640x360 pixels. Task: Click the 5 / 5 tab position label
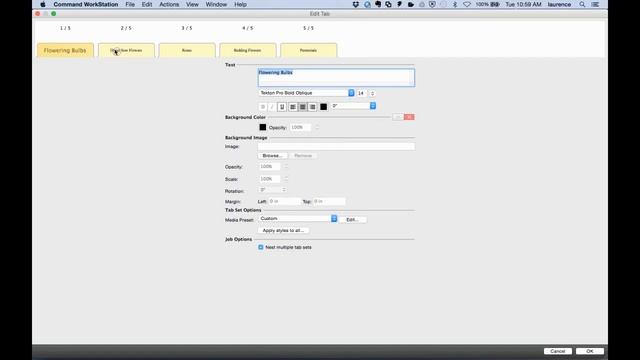309,28
